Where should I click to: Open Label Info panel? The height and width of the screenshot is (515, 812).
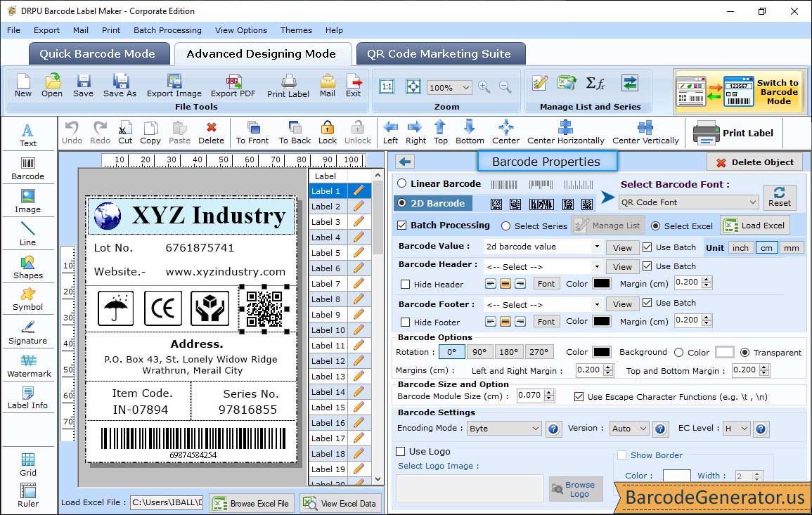point(28,398)
